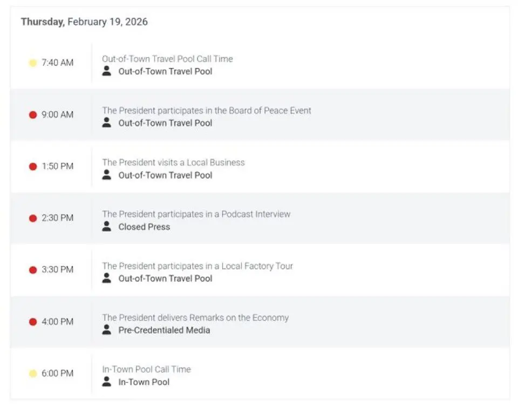Click person icon under Board of Peace Event
The image size is (532, 407).
(x=107, y=123)
